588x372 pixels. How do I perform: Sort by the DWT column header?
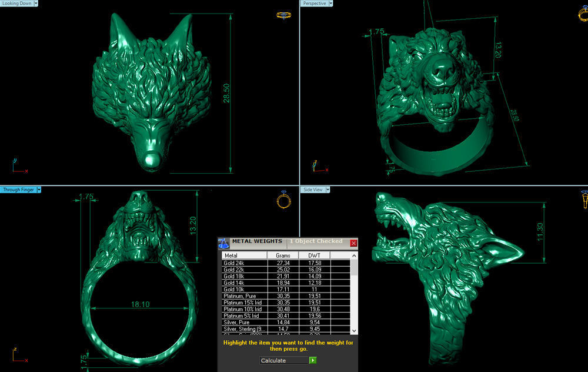click(x=314, y=255)
